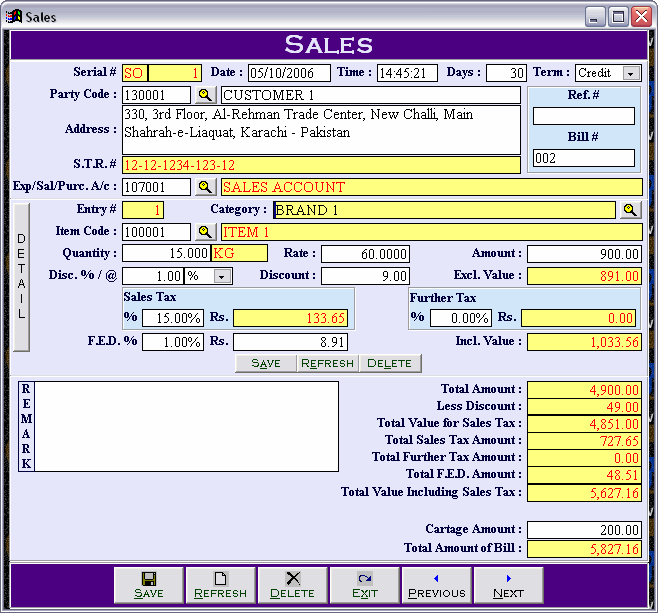Click the bottom Save button with floppy icon
The height and width of the screenshot is (613, 658).
click(149, 585)
